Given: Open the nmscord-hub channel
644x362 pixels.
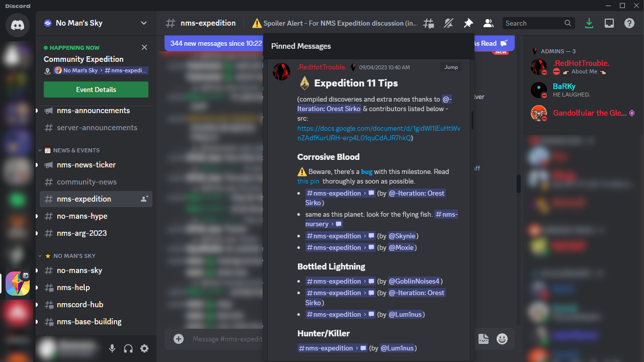Looking at the screenshot, I should (96, 305).
